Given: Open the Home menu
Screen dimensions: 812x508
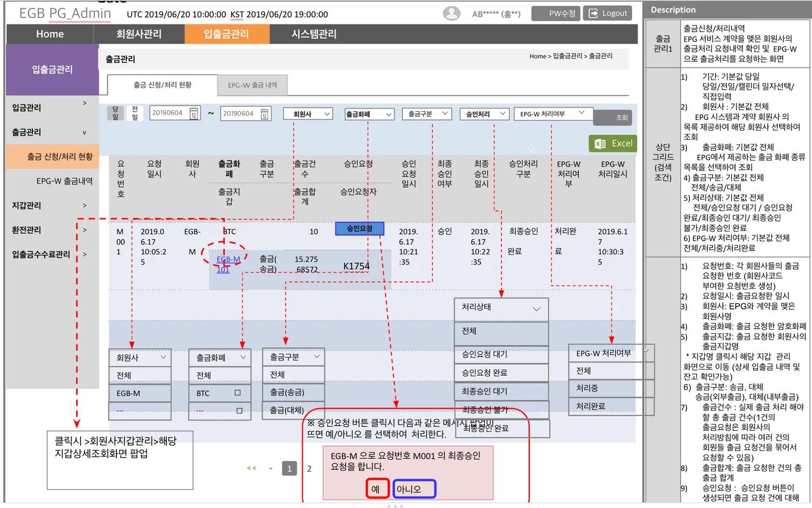Looking at the screenshot, I should click(x=50, y=34).
